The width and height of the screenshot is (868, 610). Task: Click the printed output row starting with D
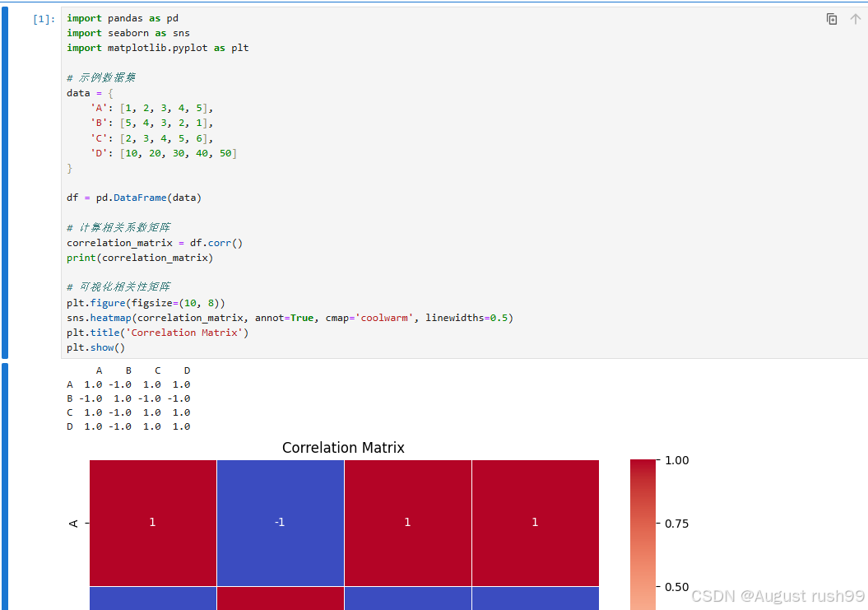point(128,426)
